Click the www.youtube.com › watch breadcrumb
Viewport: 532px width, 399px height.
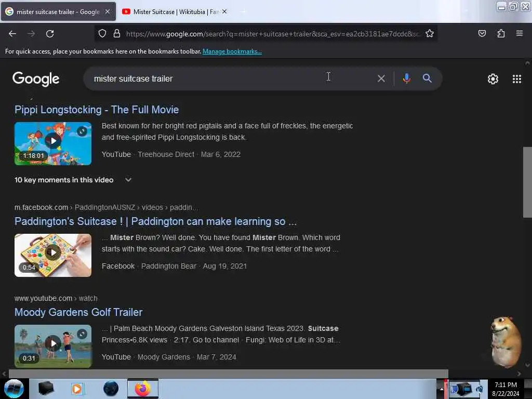[x=56, y=298]
